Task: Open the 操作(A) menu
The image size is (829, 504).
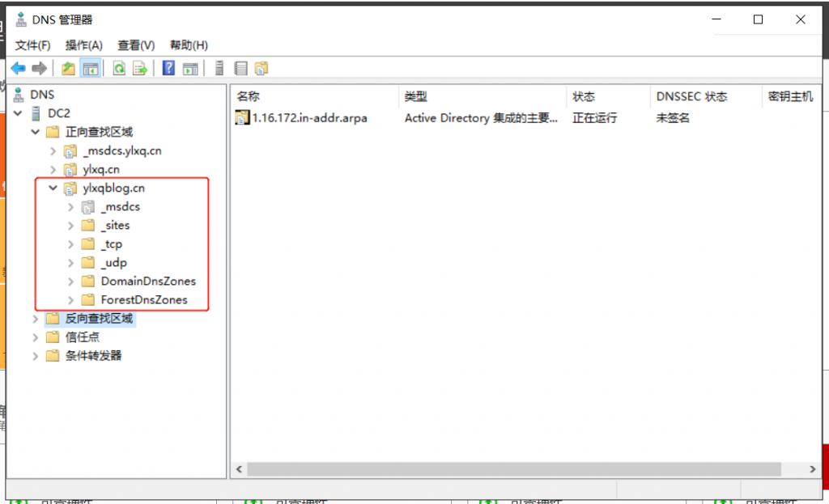Action: [x=83, y=45]
